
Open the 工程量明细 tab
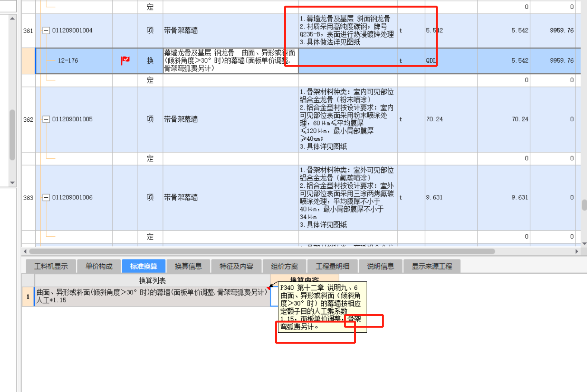coord(332,266)
